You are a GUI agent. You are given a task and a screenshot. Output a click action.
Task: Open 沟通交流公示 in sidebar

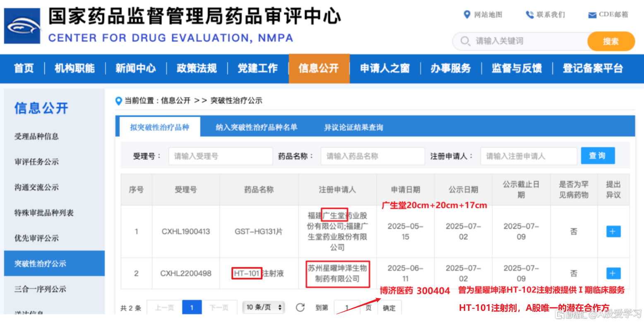tap(37, 187)
